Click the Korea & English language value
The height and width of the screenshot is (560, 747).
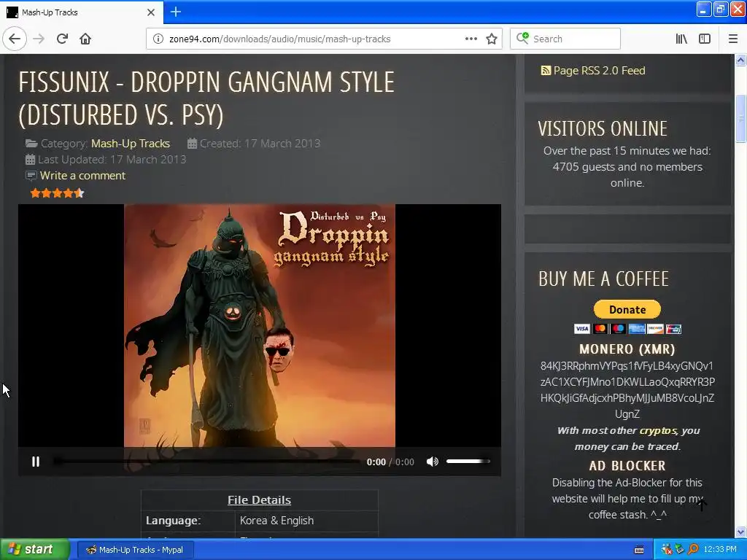click(276, 521)
